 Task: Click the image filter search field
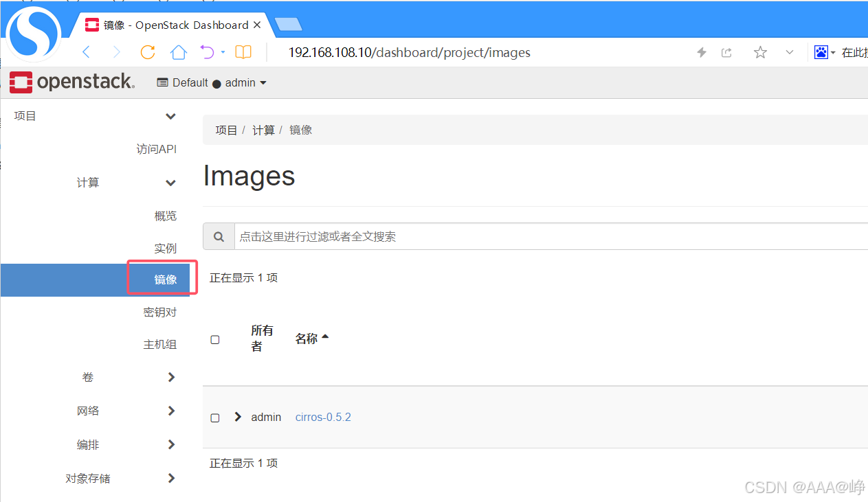[551, 236]
